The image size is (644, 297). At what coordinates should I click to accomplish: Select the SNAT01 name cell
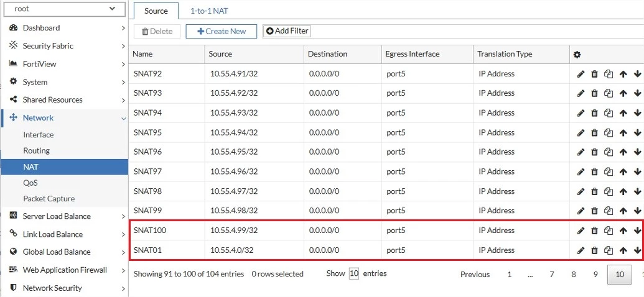click(x=167, y=250)
